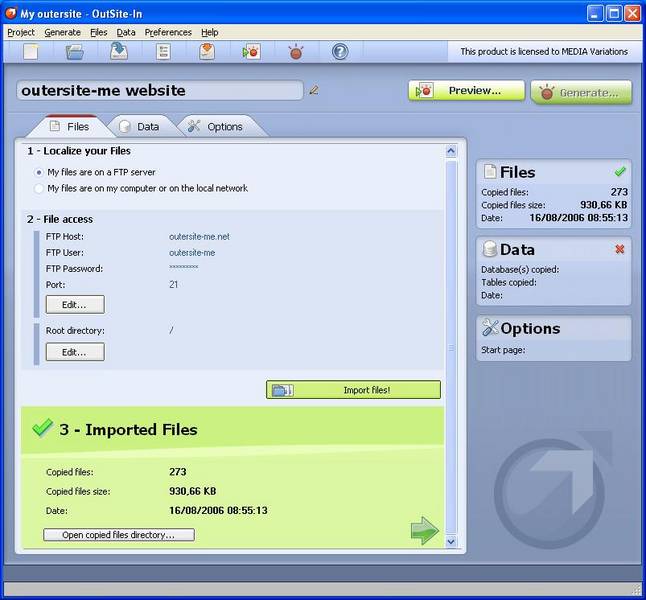The height and width of the screenshot is (600, 646).
Task: Open the Project menu
Action: (21, 32)
